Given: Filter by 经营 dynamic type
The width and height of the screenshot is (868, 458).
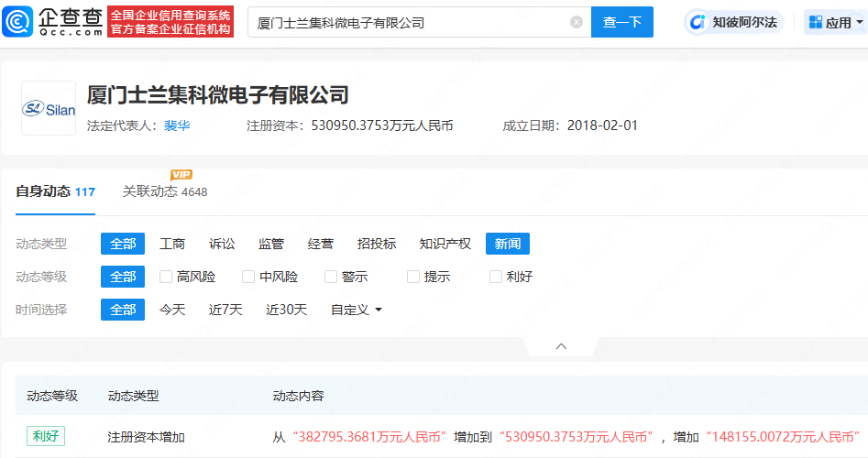Looking at the screenshot, I should coord(321,244).
